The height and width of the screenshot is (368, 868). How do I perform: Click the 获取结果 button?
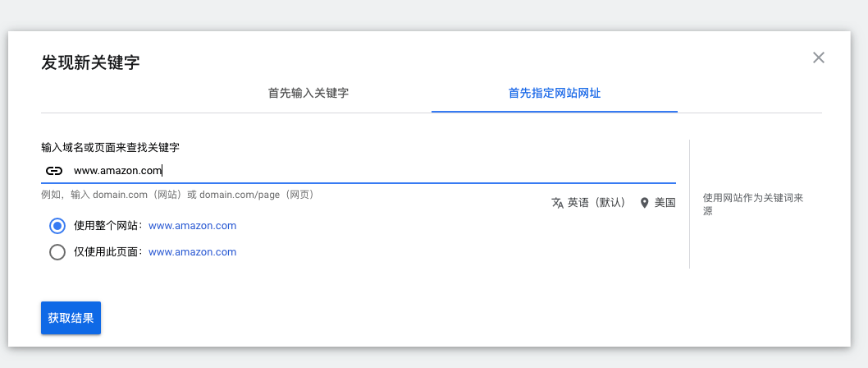(71, 318)
